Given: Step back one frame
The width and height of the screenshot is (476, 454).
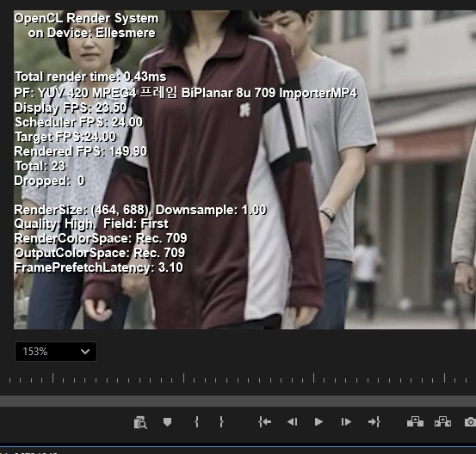Looking at the screenshot, I should coord(293,422).
